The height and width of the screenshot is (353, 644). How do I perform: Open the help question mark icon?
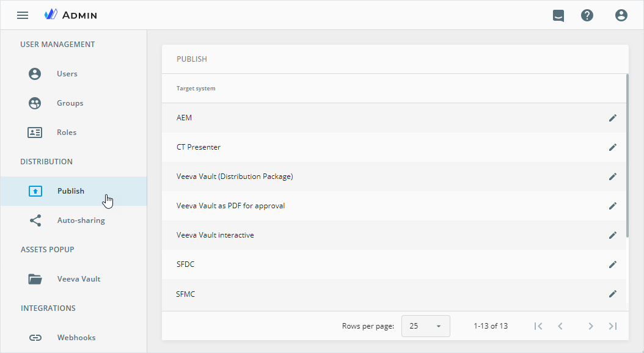coord(587,15)
